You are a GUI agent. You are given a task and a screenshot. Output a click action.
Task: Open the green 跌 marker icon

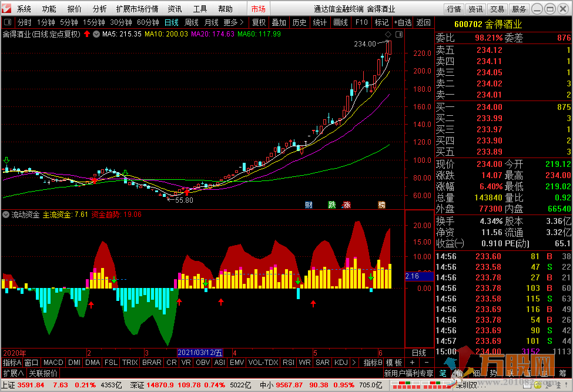tap(332, 205)
